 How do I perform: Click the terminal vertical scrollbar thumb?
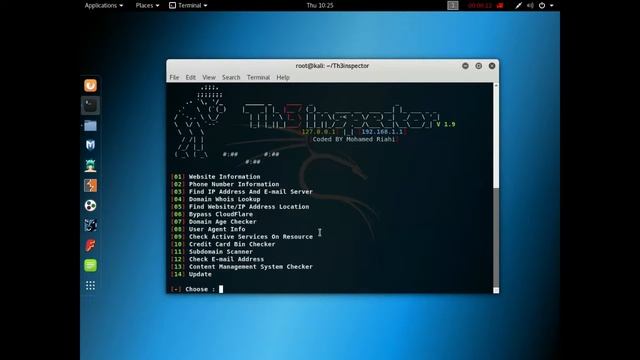coord(496,237)
